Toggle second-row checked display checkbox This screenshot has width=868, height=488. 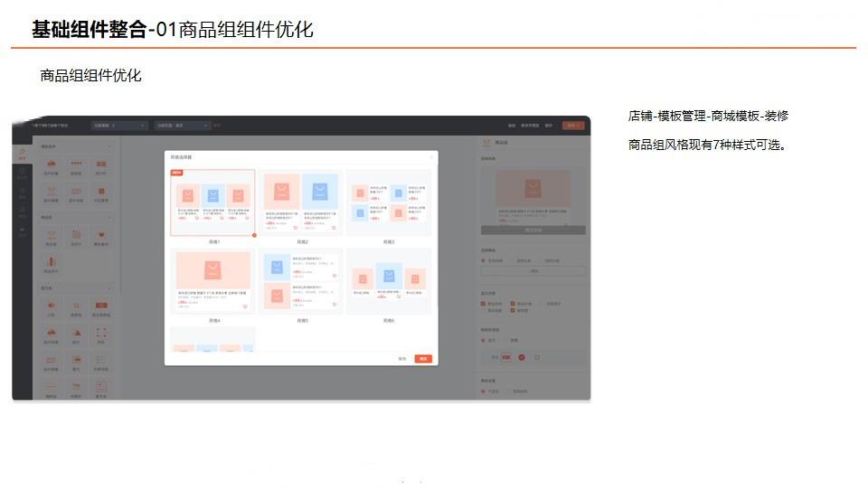513,310
